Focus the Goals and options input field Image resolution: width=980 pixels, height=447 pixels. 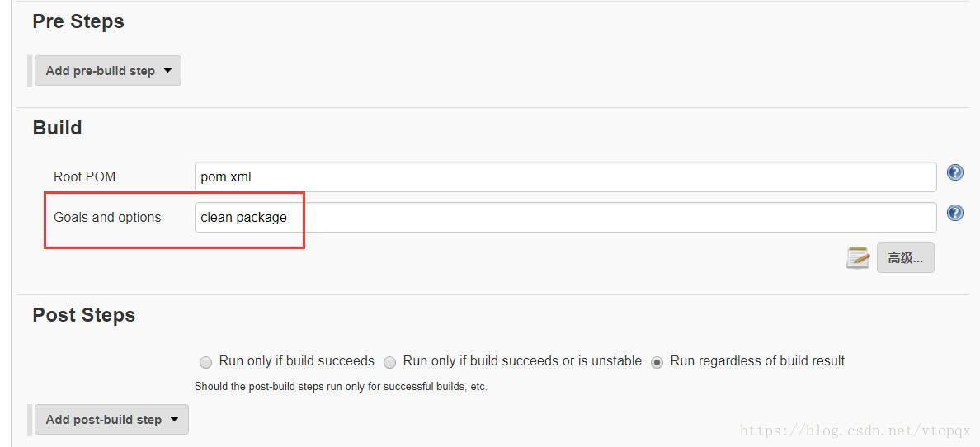[x=566, y=217]
